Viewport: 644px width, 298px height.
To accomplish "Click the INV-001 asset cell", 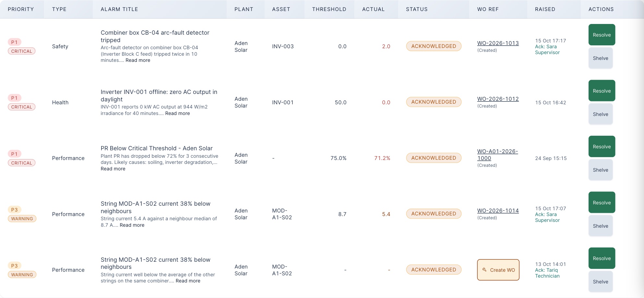I will [x=283, y=102].
